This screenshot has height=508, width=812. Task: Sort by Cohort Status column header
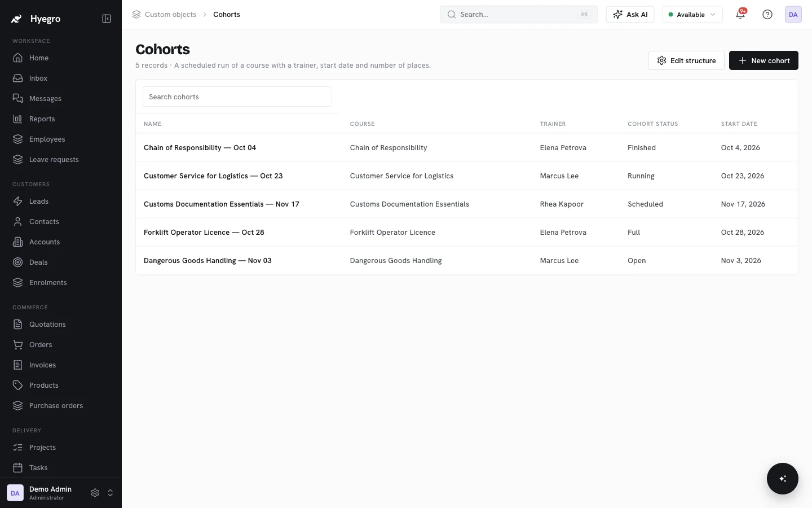pos(653,124)
